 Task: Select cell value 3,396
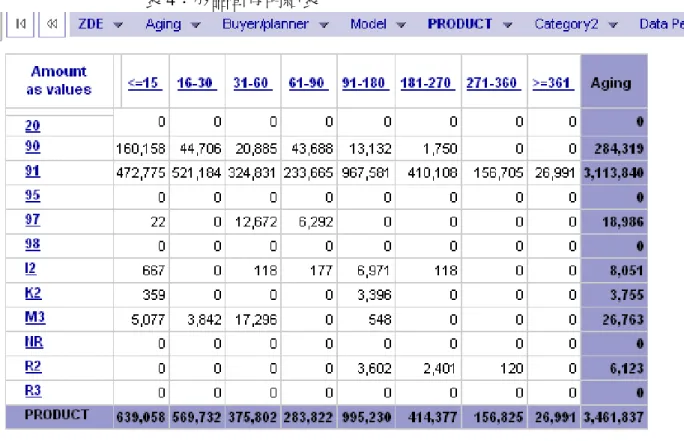pos(374,296)
